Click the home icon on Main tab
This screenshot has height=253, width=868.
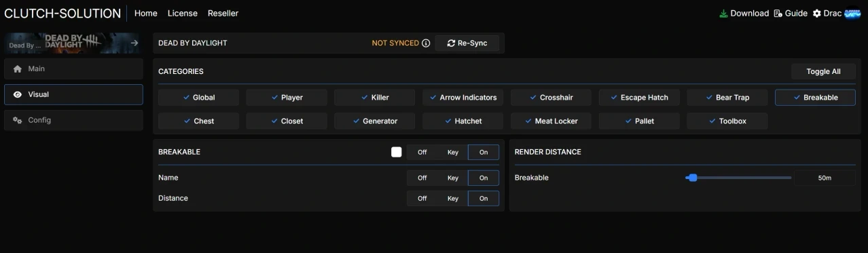pos(18,69)
